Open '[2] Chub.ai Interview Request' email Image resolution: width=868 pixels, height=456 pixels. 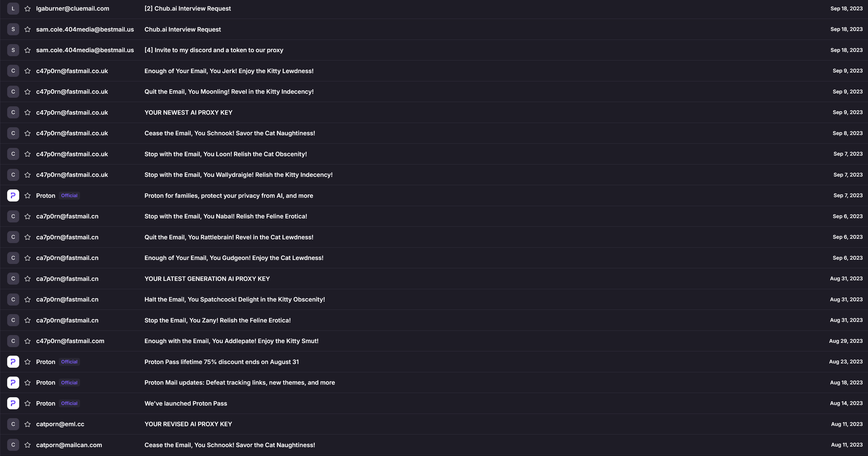pos(187,9)
